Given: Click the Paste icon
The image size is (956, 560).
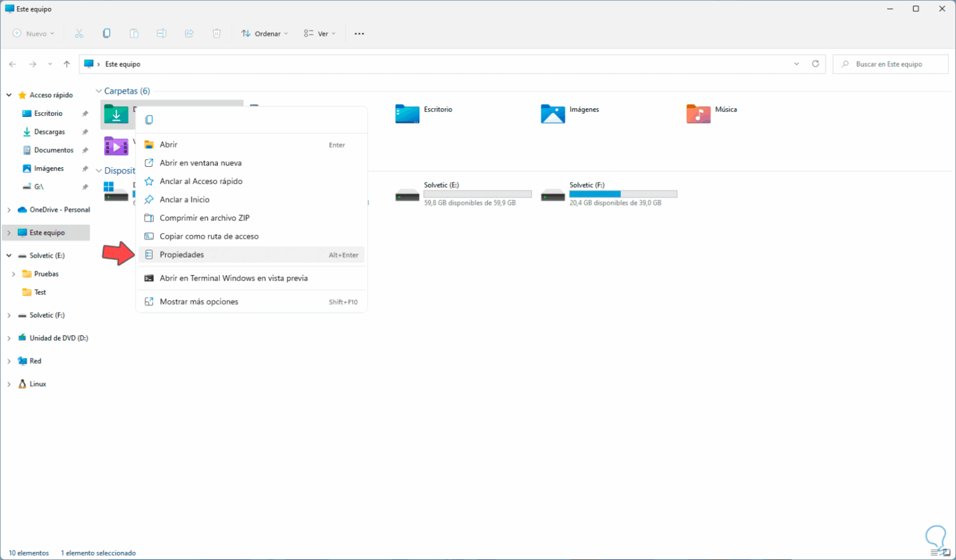Looking at the screenshot, I should point(134,33).
